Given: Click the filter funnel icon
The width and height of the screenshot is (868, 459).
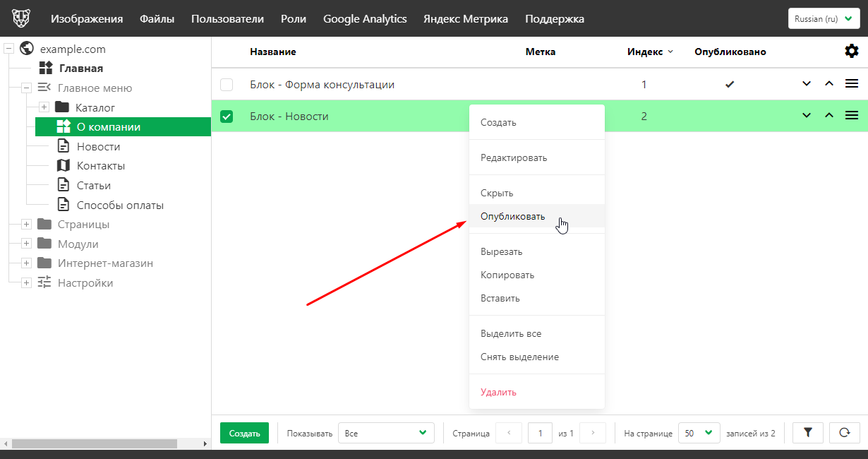Looking at the screenshot, I should click(x=808, y=433).
